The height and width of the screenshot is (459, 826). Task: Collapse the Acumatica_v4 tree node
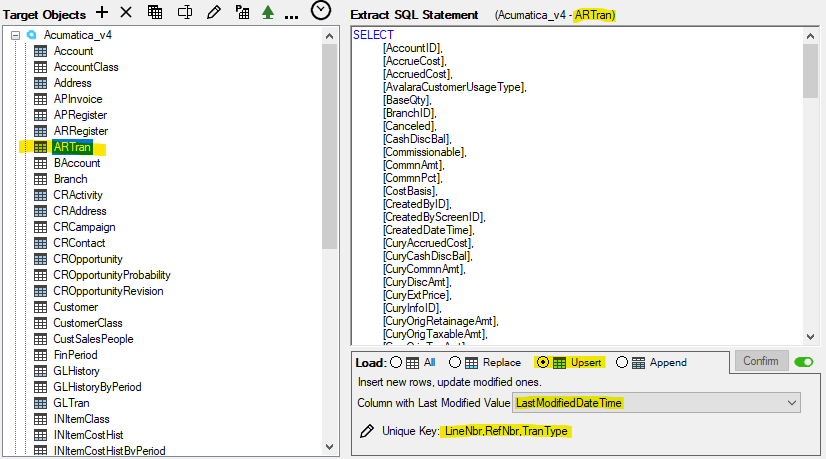click(x=15, y=35)
